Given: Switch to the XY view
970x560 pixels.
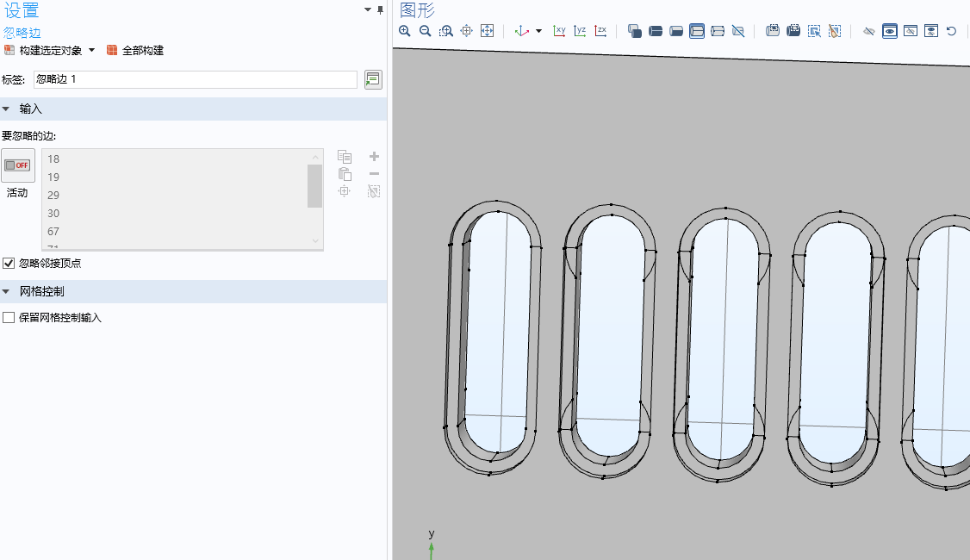Looking at the screenshot, I should (x=559, y=31).
